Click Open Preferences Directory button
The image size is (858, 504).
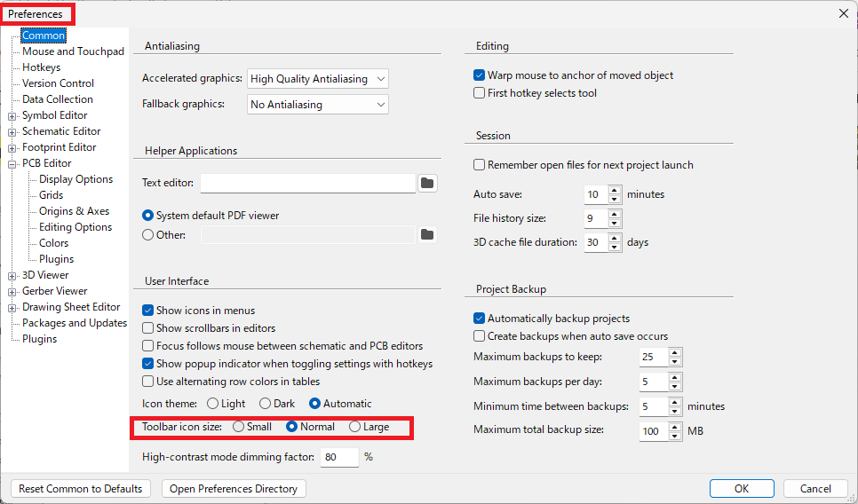(x=234, y=489)
